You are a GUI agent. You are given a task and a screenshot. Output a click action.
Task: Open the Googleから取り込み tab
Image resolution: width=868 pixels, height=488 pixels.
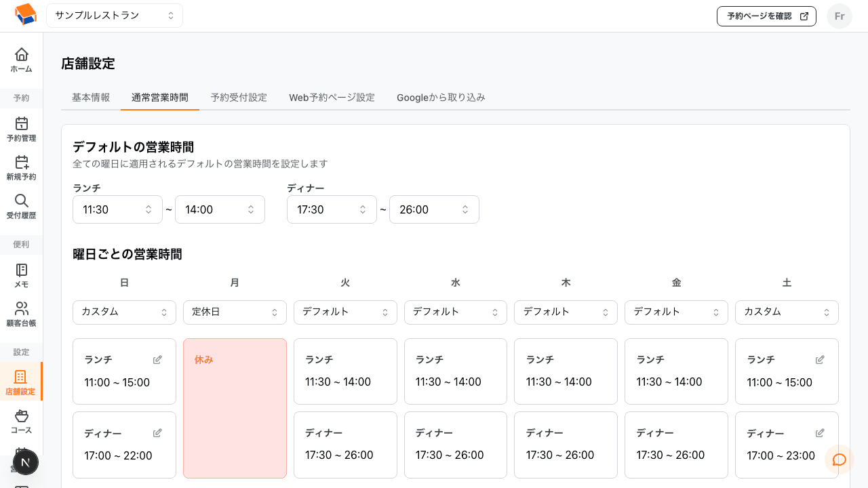pyautogui.click(x=441, y=97)
